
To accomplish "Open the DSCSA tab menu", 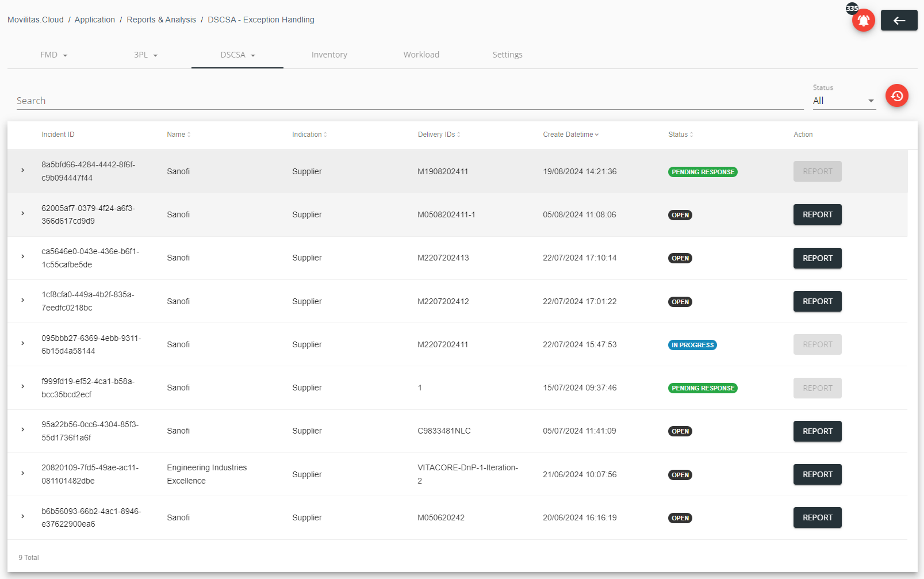I will tap(237, 55).
